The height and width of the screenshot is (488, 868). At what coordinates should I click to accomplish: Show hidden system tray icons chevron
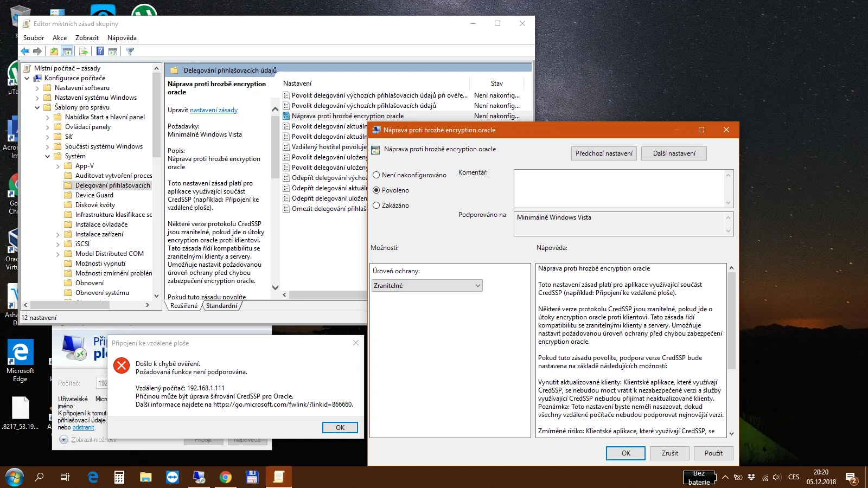(725, 477)
